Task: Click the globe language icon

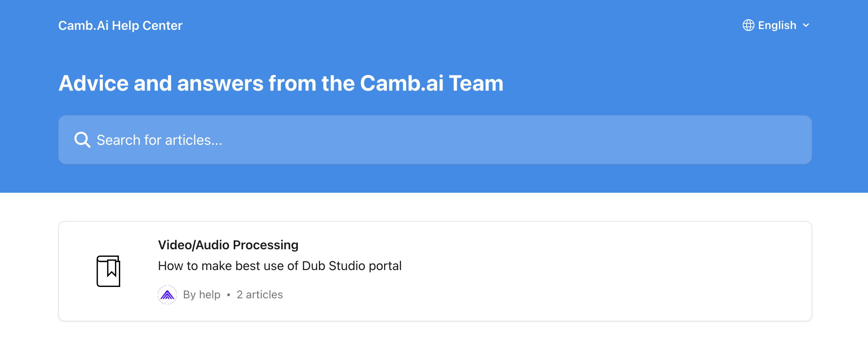Action: (748, 25)
